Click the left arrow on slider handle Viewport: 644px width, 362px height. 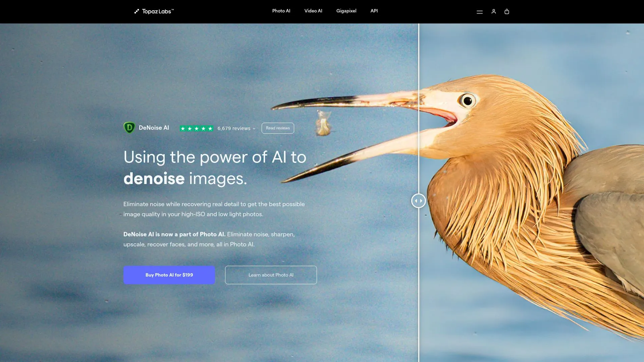tap(416, 200)
